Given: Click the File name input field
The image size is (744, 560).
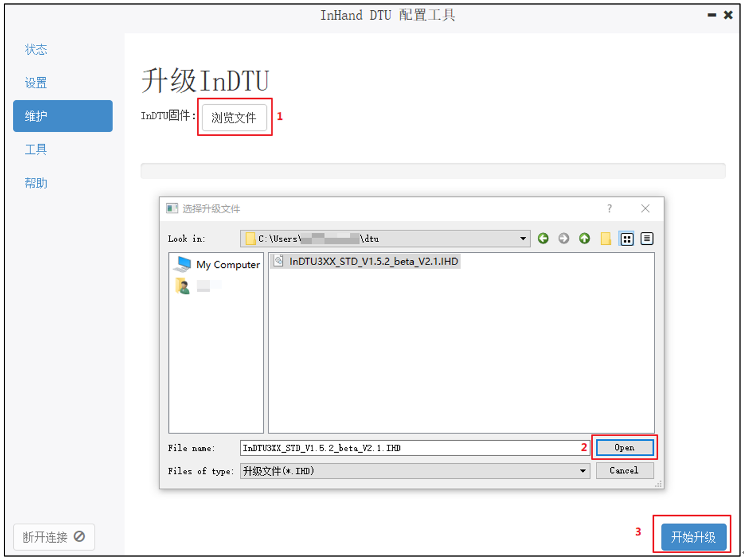Looking at the screenshot, I should coord(414,448).
